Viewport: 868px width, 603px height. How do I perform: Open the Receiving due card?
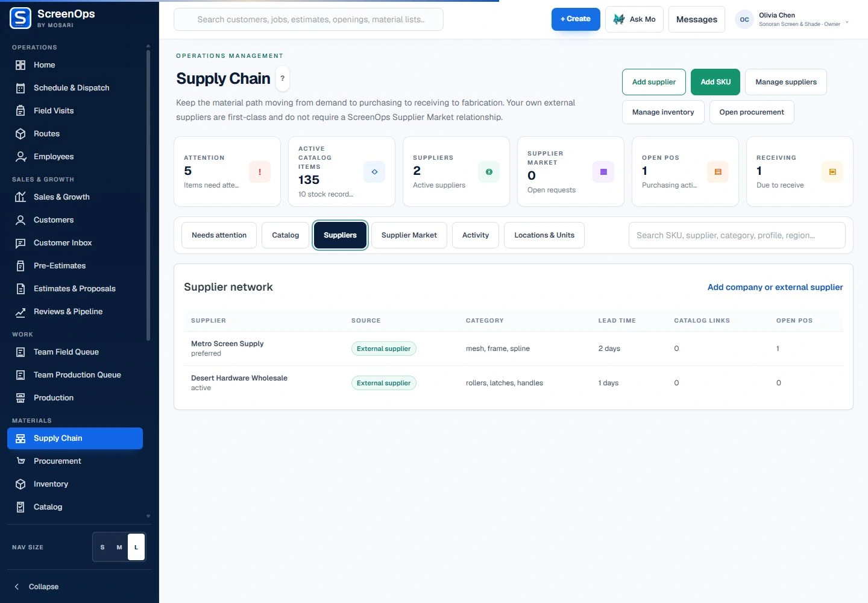800,172
